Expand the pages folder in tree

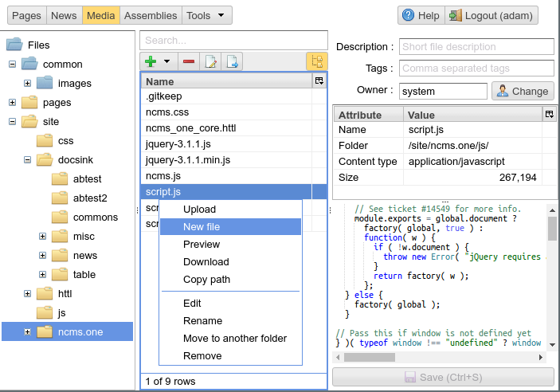[x=13, y=103]
